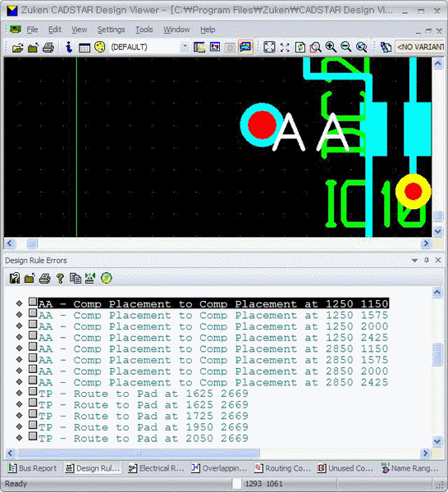Open the Window menu
This screenshot has width=448, height=492.
(176, 30)
